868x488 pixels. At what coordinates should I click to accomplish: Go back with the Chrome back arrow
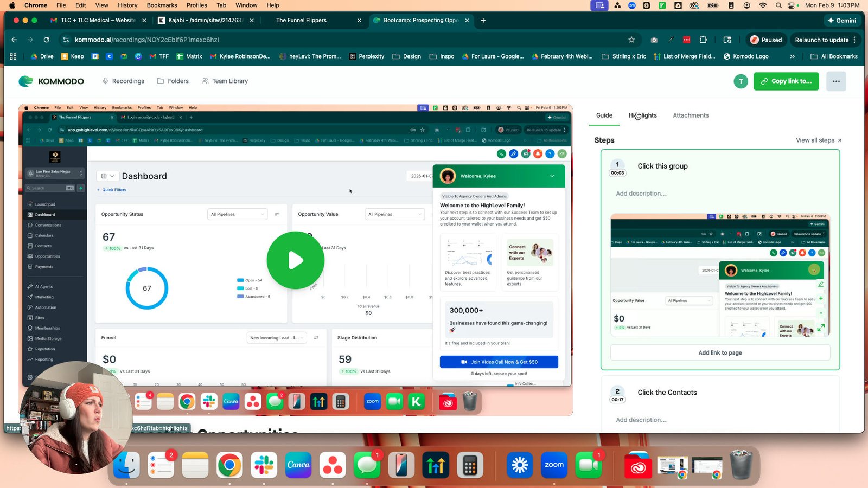[x=14, y=40]
